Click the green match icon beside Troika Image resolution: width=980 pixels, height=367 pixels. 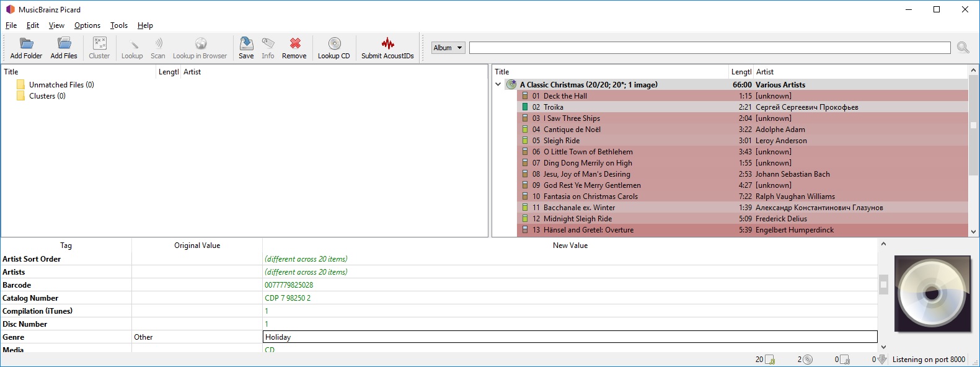(525, 107)
